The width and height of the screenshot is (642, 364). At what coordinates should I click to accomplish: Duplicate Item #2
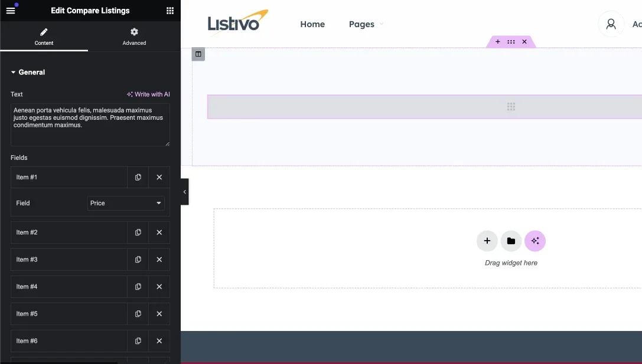(x=138, y=232)
